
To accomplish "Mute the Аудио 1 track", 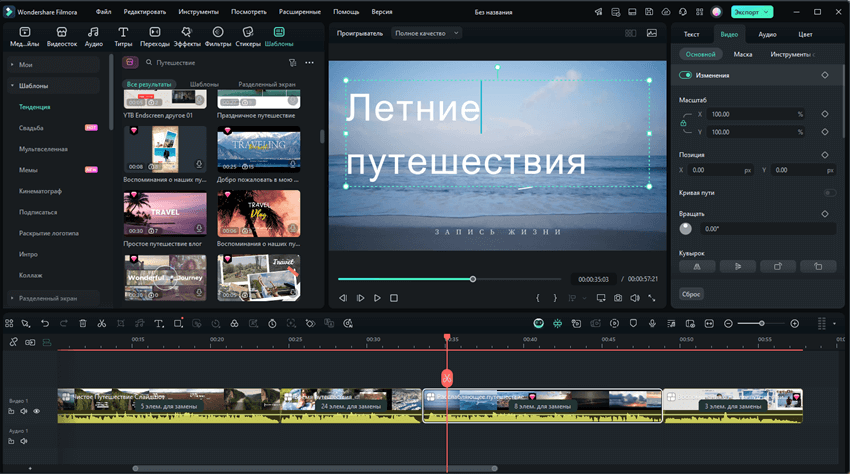I will click(x=24, y=441).
